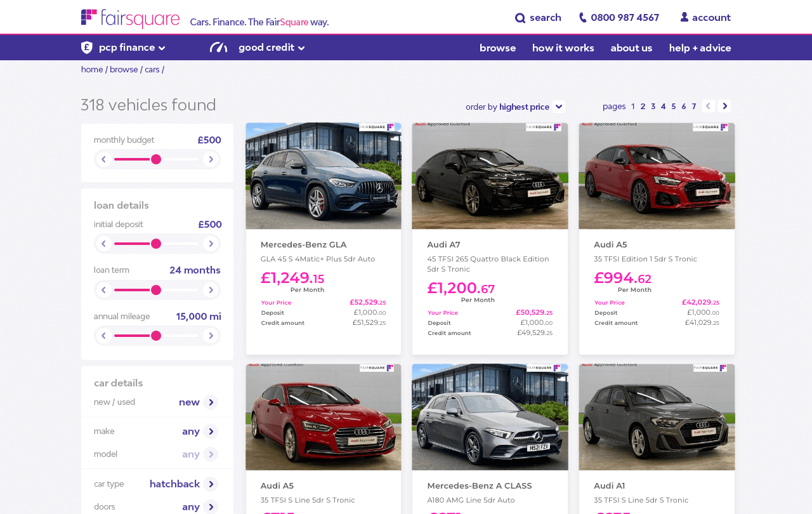Click the browse breadcrumb link
This screenshot has width=812, height=514.
point(124,70)
